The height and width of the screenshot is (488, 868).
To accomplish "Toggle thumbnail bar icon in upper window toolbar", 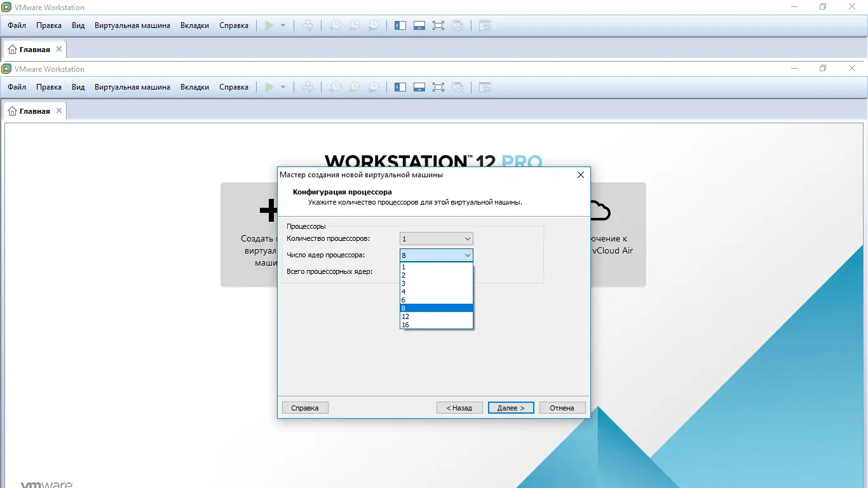I will 419,26.
